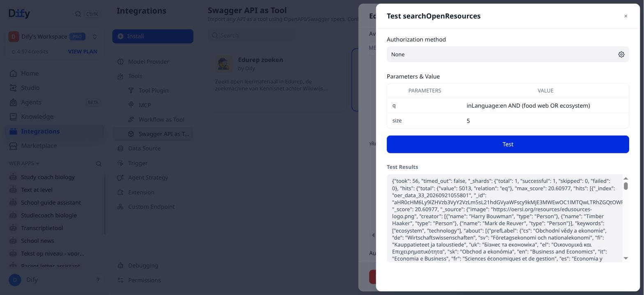
Task: Open Text at level web app
Action: click(x=54, y=190)
